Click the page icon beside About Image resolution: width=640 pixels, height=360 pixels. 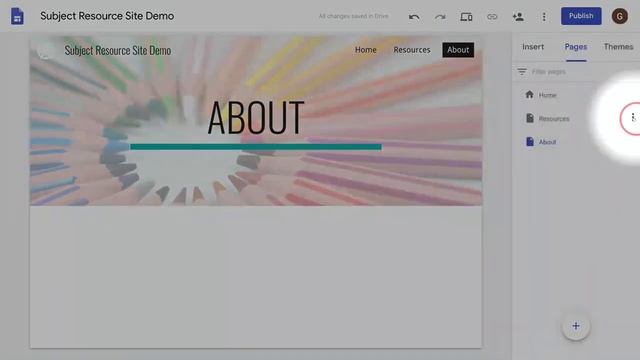[x=530, y=142]
